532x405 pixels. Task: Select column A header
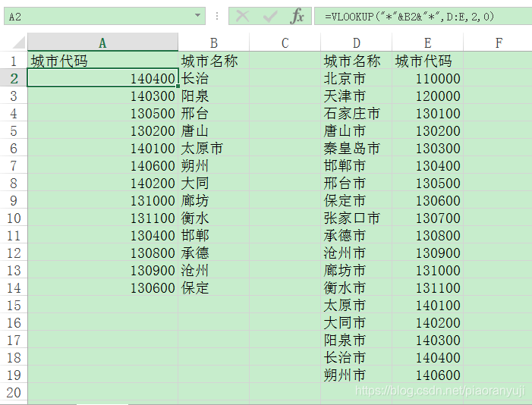102,42
